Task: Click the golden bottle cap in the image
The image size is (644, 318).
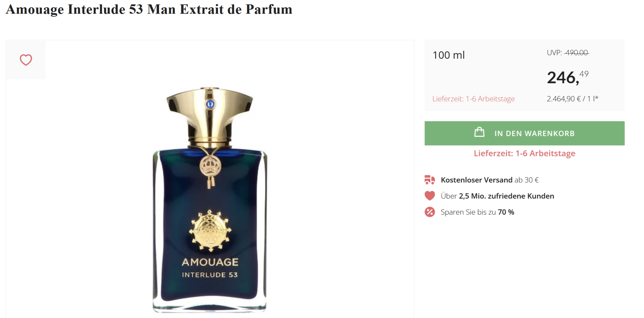Action: click(210, 116)
